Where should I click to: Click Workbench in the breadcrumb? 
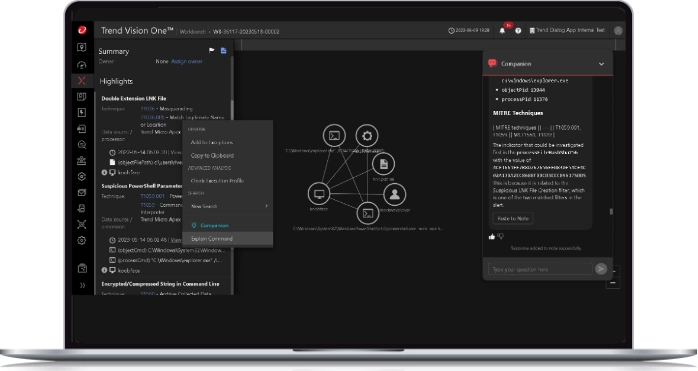click(192, 32)
